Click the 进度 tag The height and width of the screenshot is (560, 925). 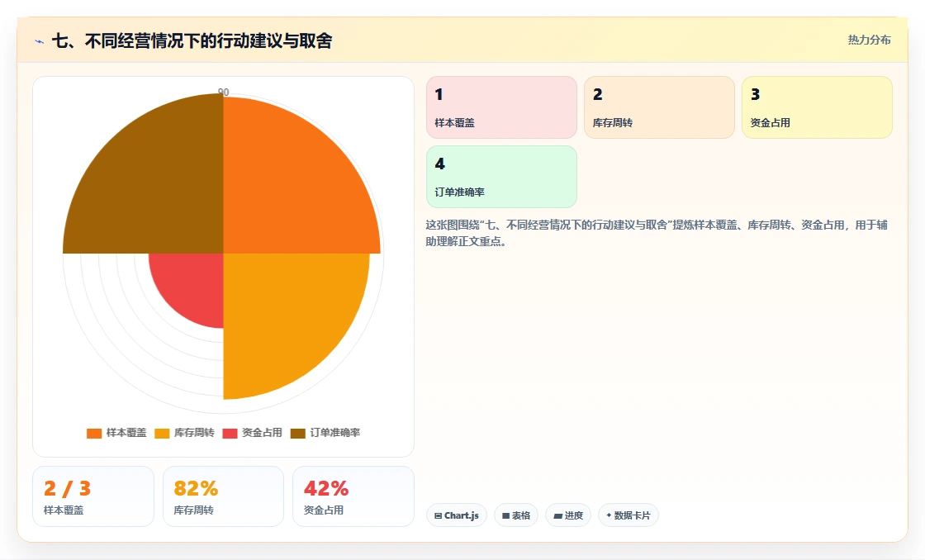click(x=568, y=515)
